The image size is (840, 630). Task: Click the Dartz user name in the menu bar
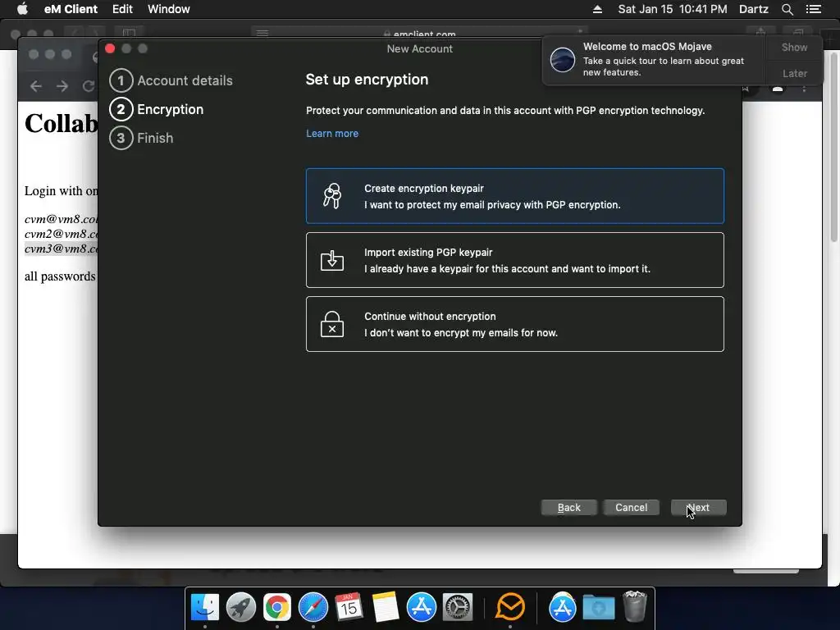tap(753, 9)
